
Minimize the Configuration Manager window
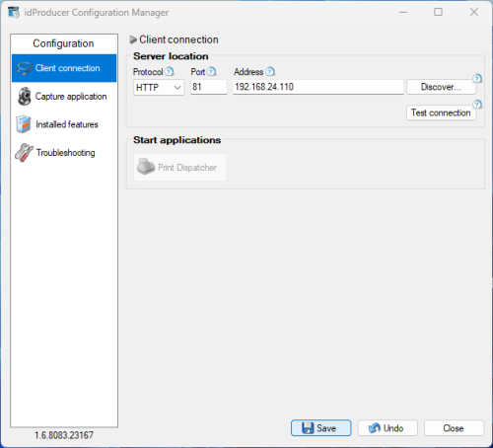(x=403, y=12)
